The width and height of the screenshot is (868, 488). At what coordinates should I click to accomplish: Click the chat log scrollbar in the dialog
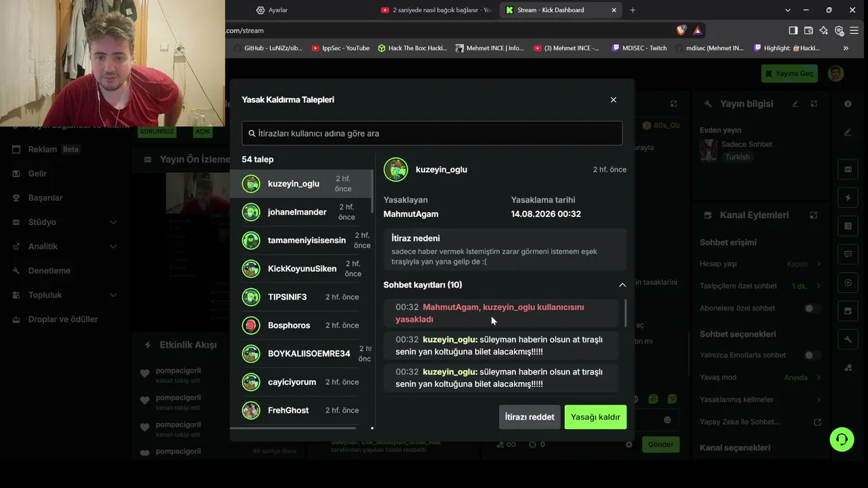coord(625,313)
